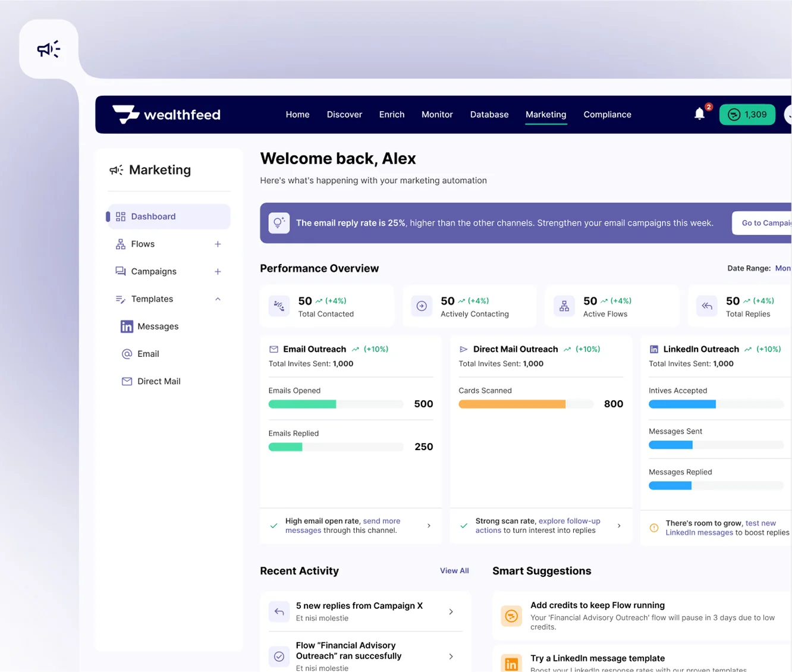Open the Date Range dropdown
Image resolution: width=792 pixels, height=672 pixels.
(781, 268)
